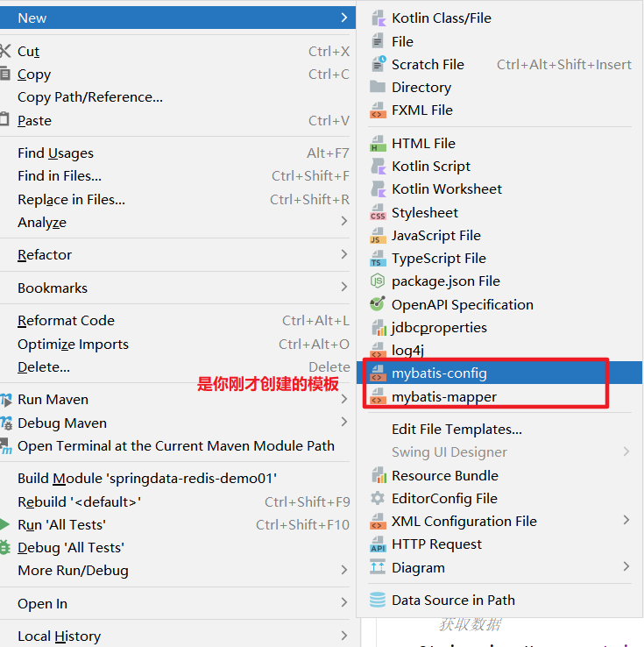Expand the Refactor submenu arrow
This screenshot has width=644, height=647.
click(344, 254)
